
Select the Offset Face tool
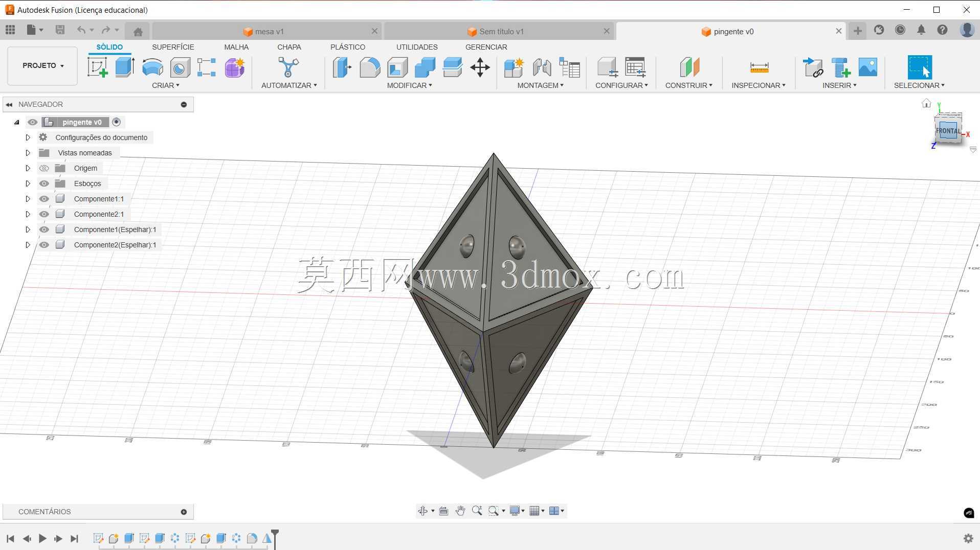tap(453, 67)
